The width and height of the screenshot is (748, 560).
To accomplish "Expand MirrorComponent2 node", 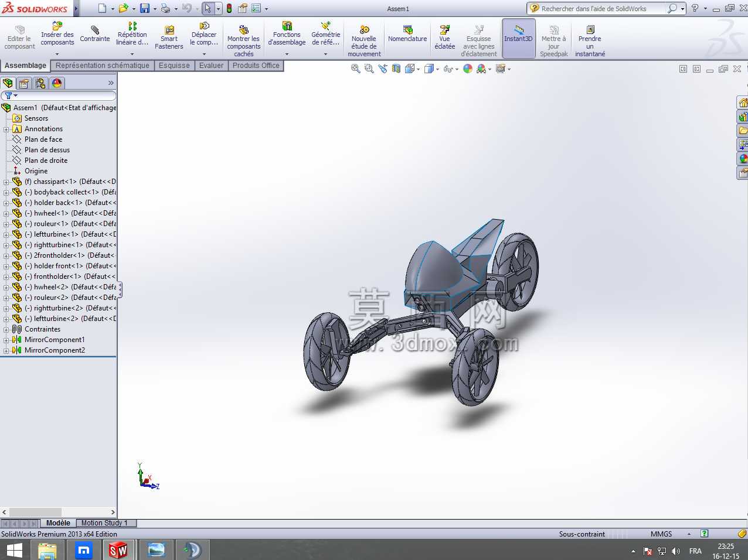I will 6,350.
